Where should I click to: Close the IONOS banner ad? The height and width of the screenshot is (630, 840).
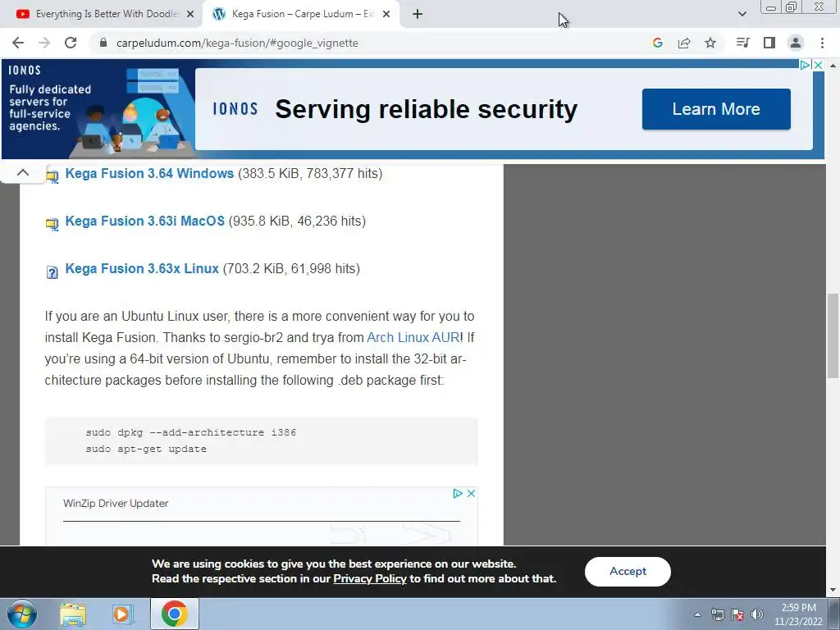tap(819, 65)
